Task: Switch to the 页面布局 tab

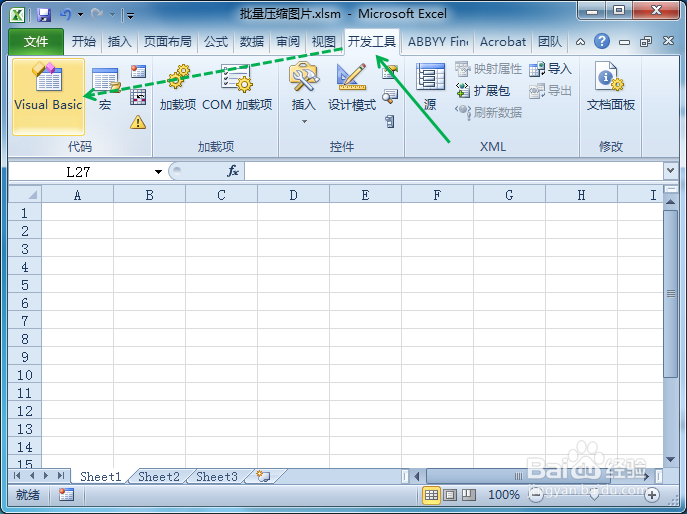Action: pos(167,42)
